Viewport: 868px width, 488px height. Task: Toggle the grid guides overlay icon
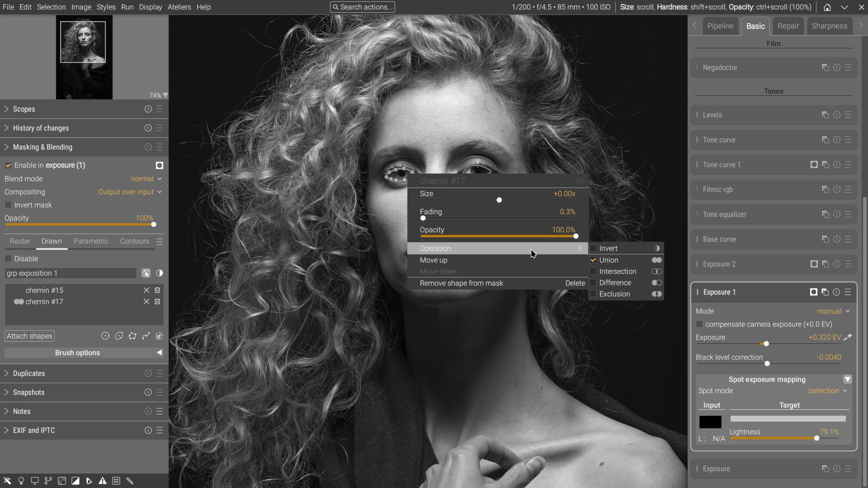click(116, 481)
